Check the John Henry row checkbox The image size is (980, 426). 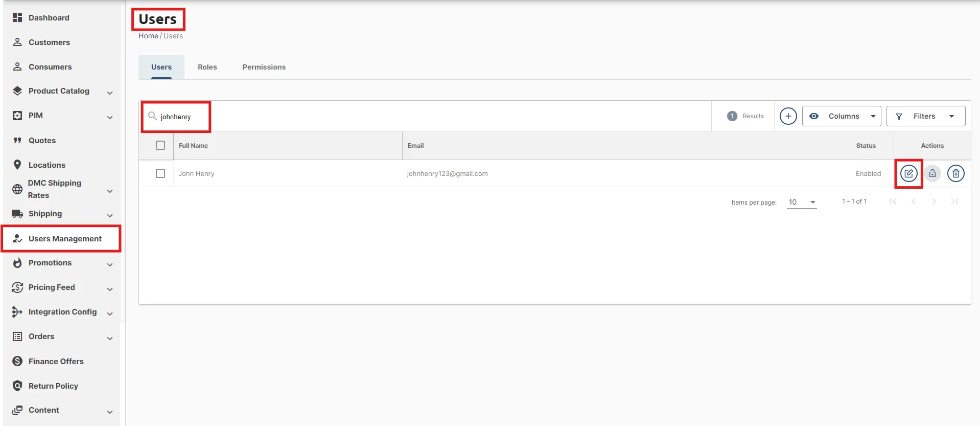click(160, 173)
